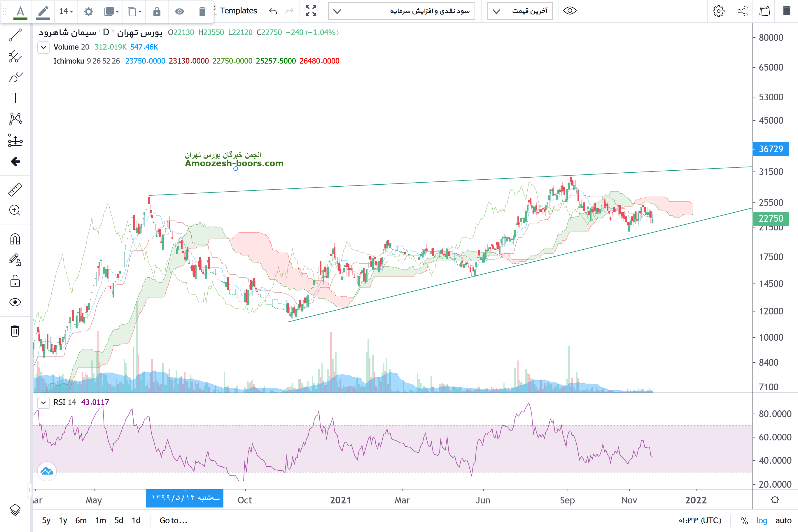
Task: Change text color with the A swatch
Action: tap(20, 12)
